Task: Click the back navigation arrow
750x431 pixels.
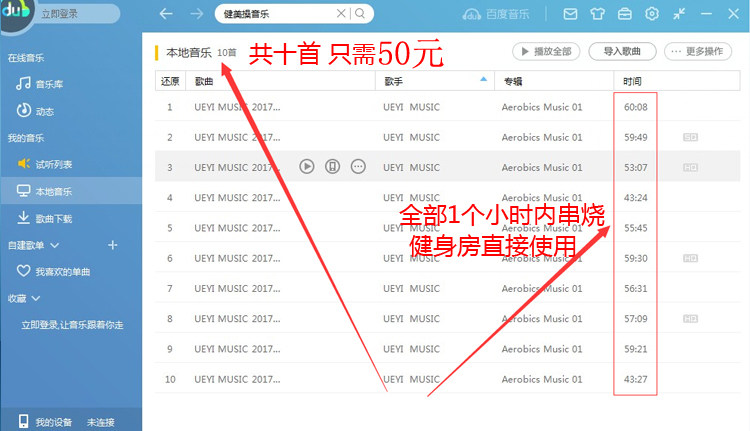Action: 166,14
